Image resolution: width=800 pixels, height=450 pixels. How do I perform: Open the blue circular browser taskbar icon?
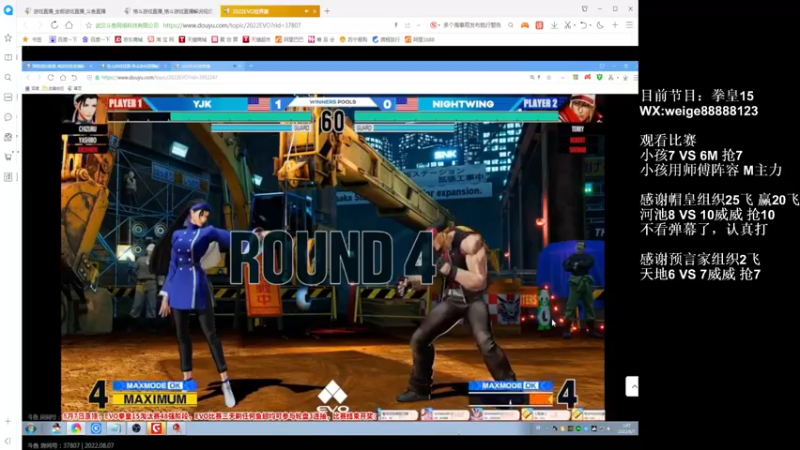point(96,429)
